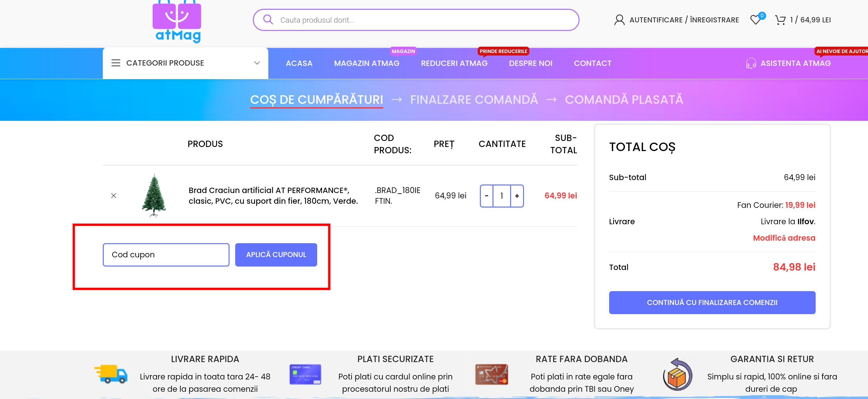Screen dimensions: 868x399
Task: Open the shopping cart icon
Action: pyautogui.click(x=780, y=20)
